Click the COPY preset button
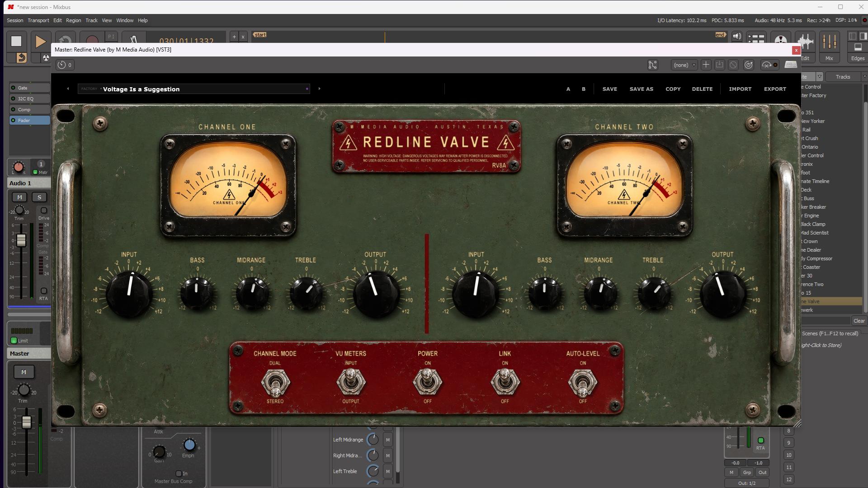The image size is (868, 488). click(x=673, y=89)
